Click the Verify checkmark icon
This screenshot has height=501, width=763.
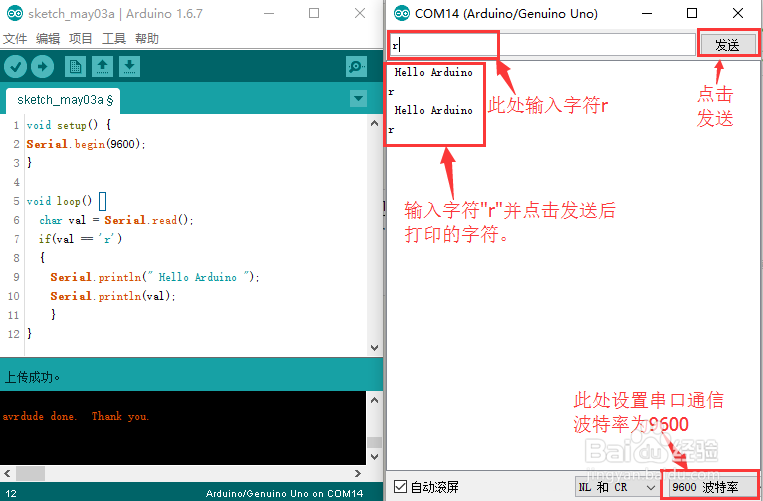click(16, 67)
